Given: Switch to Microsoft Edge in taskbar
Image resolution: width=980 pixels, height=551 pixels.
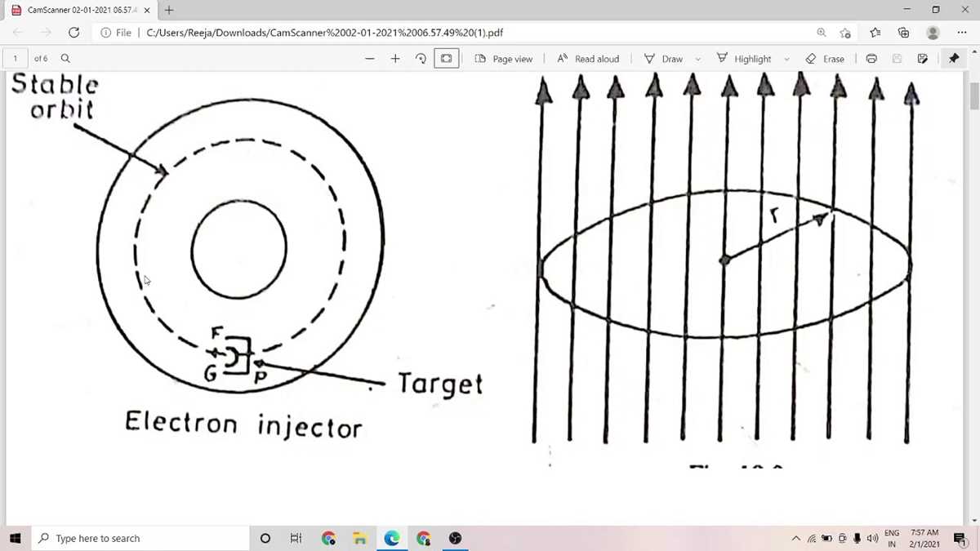Looking at the screenshot, I should [392, 538].
